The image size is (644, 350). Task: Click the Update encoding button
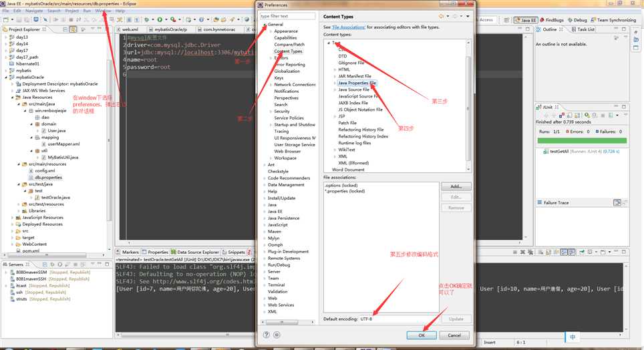[x=456, y=319]
